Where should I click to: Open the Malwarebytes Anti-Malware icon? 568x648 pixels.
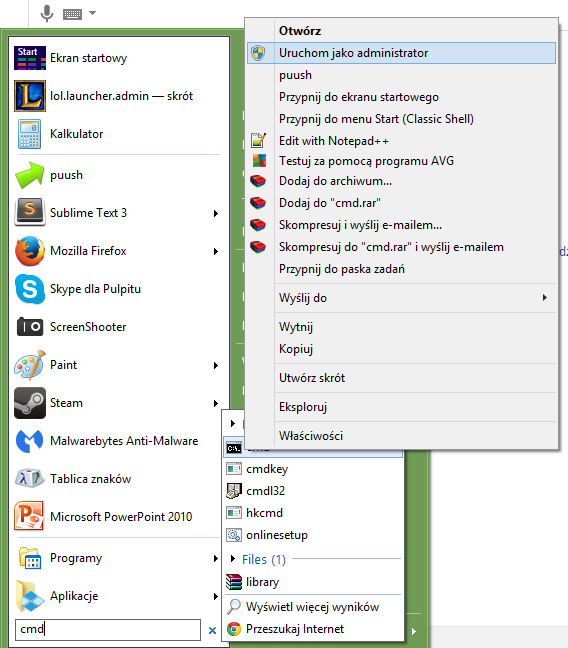30,441
